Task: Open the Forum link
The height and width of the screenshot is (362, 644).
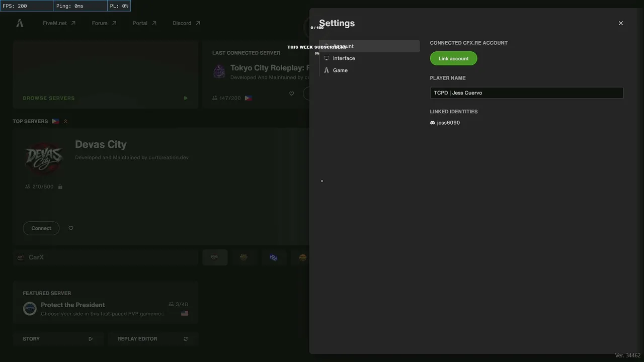Action: (x=104, y=23)
